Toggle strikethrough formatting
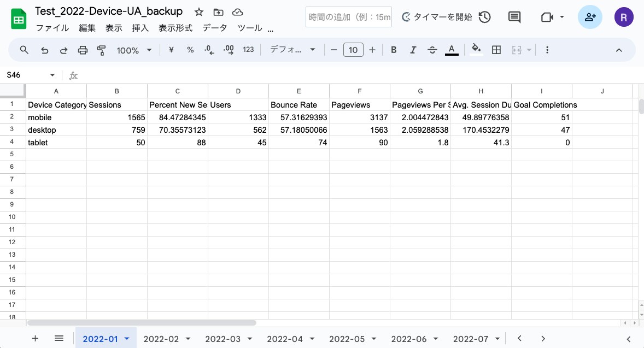Image resolution: width=644 pixels, height=348 pixels. 432,50
